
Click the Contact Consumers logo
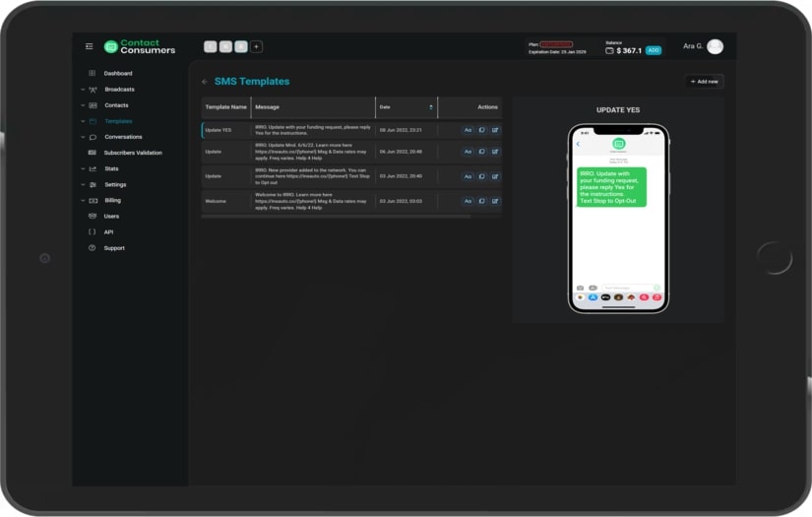[x=140, y=46]
